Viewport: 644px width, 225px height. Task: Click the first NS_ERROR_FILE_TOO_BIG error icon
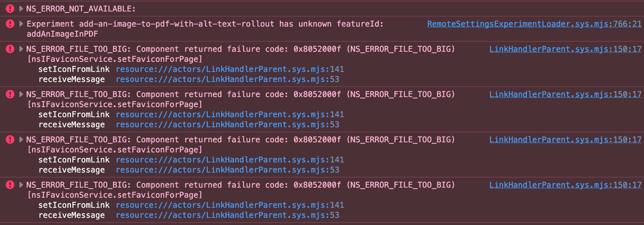[x=10, y=49]
